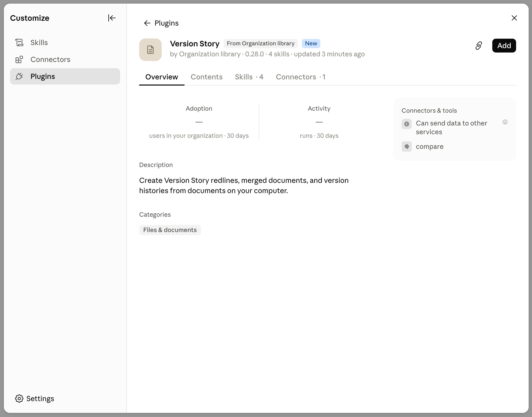Click the Customize heading
This screenshot has height=417, width=532.
tap(30, 18)
